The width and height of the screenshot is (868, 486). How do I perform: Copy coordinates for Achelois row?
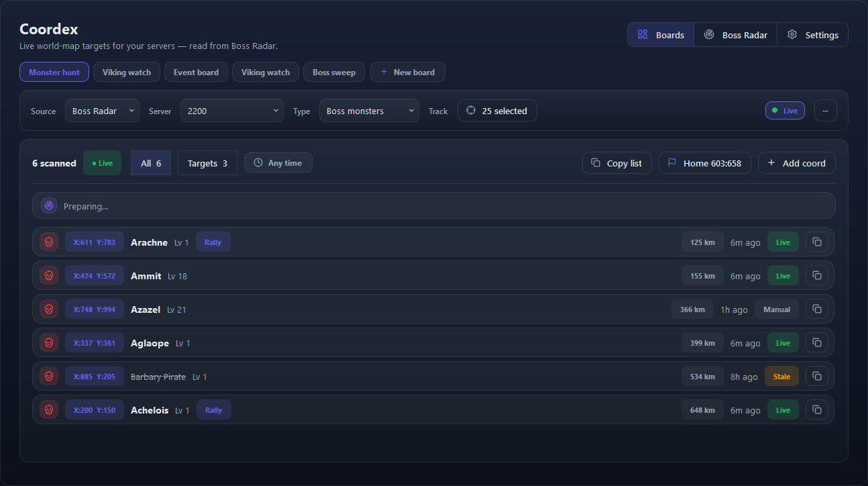(816, 410)
